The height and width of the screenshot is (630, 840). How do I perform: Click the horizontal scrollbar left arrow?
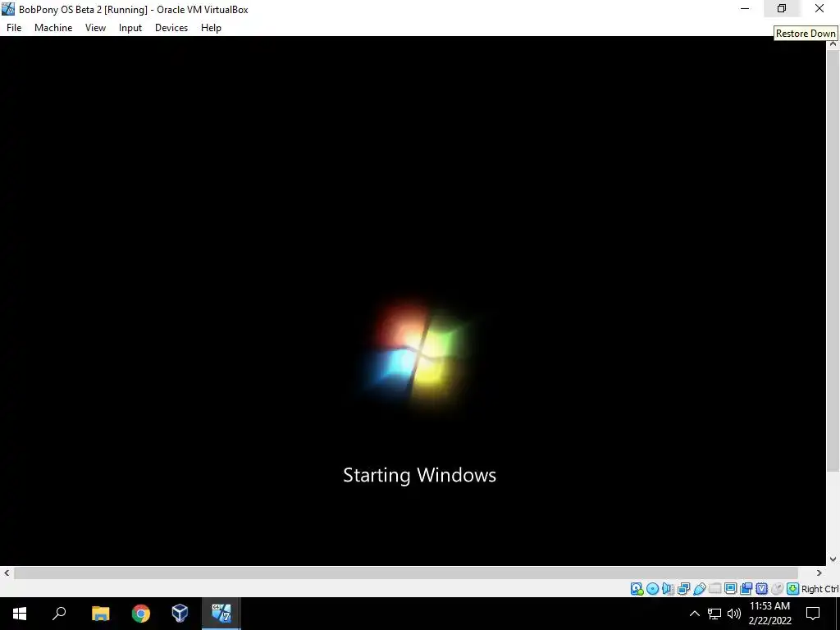[x=7, y=573]
